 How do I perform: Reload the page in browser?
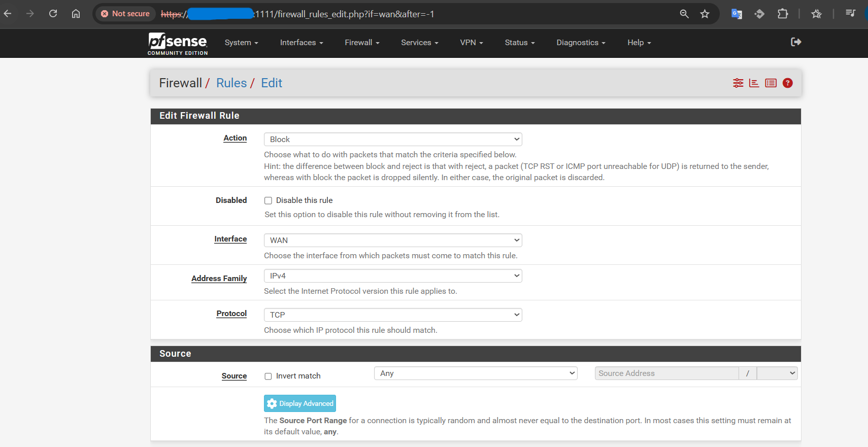(53, 14)
